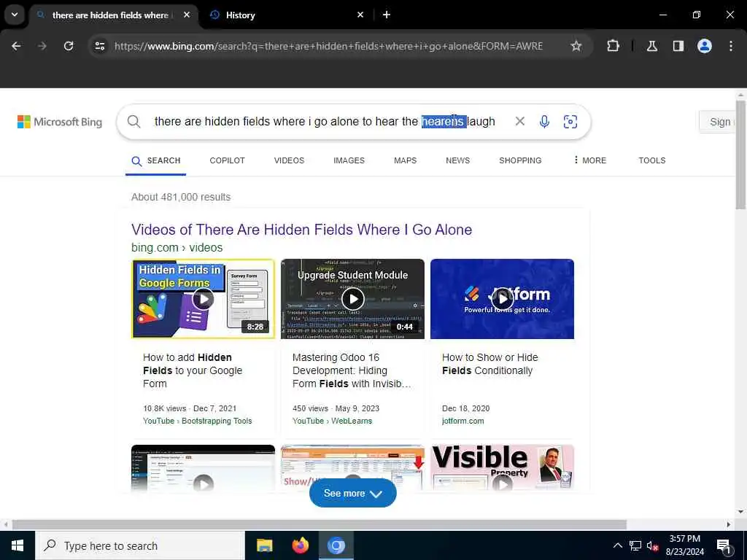Viewport: 747px width, 560px height.
Task: Play the Hidden Fields in Google Forms video
Action: [x=203, y=299]
